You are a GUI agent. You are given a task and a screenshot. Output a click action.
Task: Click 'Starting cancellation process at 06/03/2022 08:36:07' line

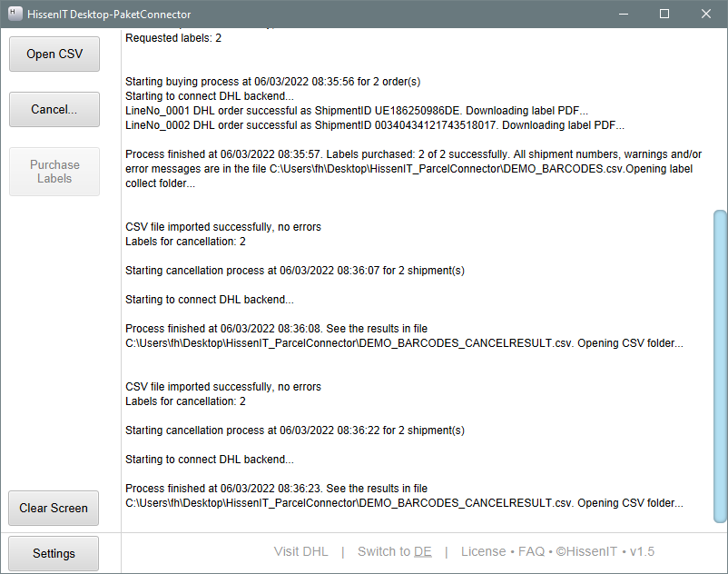[295, 271]
